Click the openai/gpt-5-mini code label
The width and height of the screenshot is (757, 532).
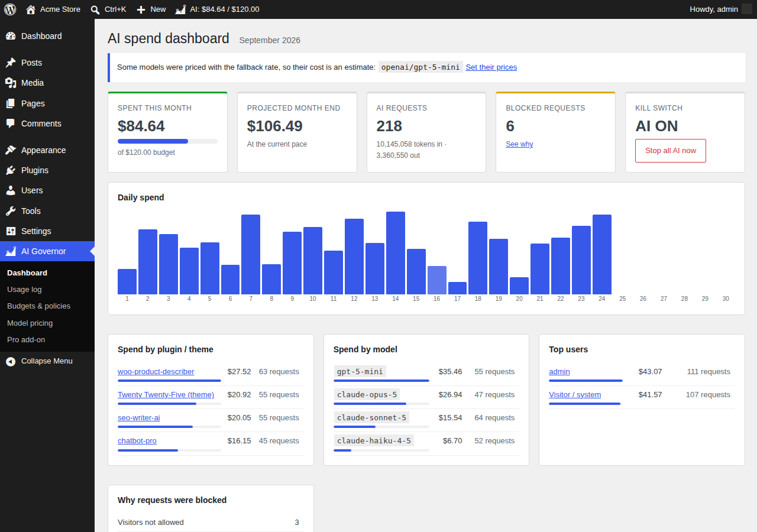click(x=420, y=67)
